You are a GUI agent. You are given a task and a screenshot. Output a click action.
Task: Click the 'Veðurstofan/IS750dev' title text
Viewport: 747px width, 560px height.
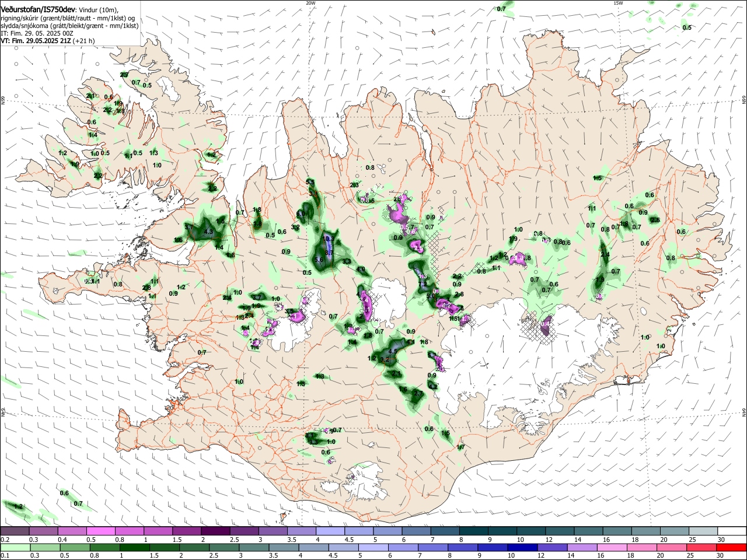tap(38, 10)
